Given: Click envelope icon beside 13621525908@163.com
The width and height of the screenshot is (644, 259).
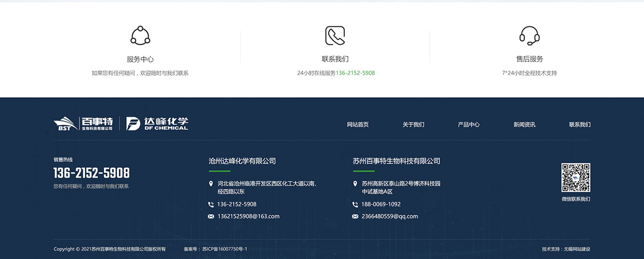Looking at the screenshot, I should 211,216.
